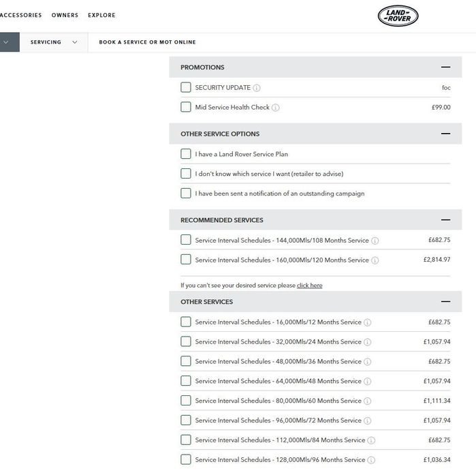Click the Land Rover logo
This screenshot has height=475, width=476.
click(x=398, y=16)
